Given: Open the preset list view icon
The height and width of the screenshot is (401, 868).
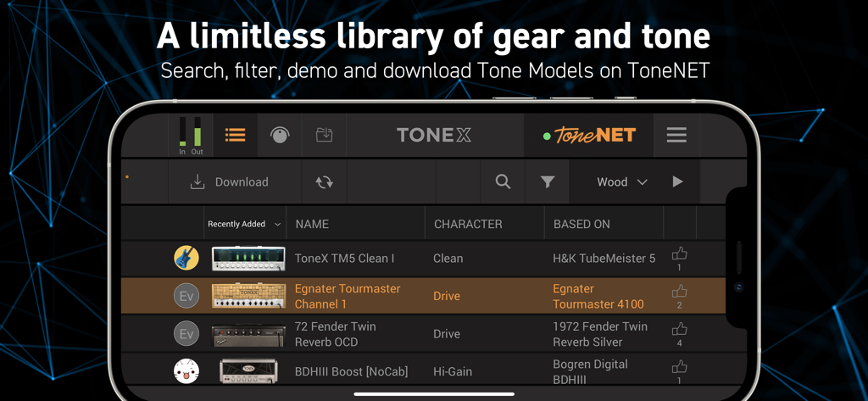Looking at the screenshot, I should click(x=236, y=135).
